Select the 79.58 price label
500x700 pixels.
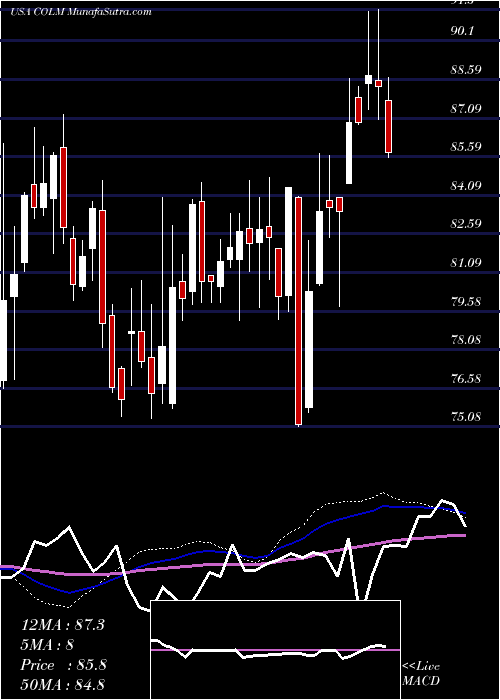466,301
